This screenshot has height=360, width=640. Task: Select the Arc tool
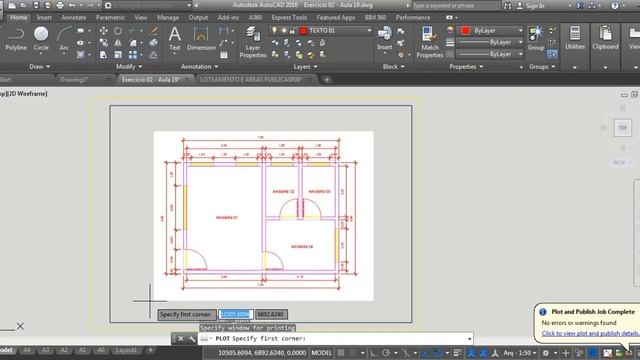[x=64, y=39]
